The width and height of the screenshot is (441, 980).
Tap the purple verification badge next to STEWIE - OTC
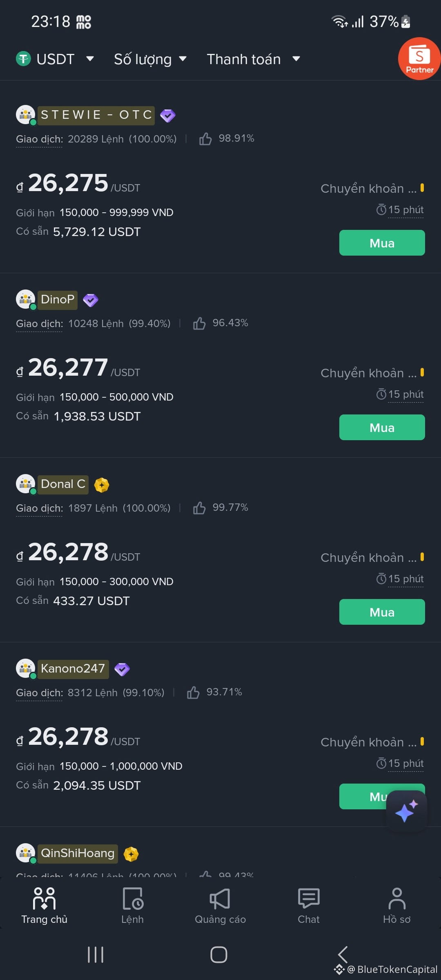click(169, 116)
